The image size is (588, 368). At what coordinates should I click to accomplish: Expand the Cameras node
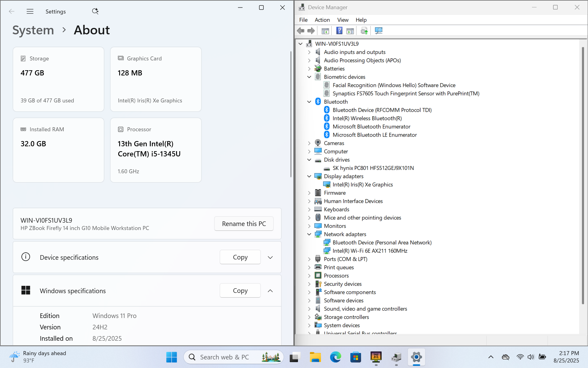(x=309, y=143)
